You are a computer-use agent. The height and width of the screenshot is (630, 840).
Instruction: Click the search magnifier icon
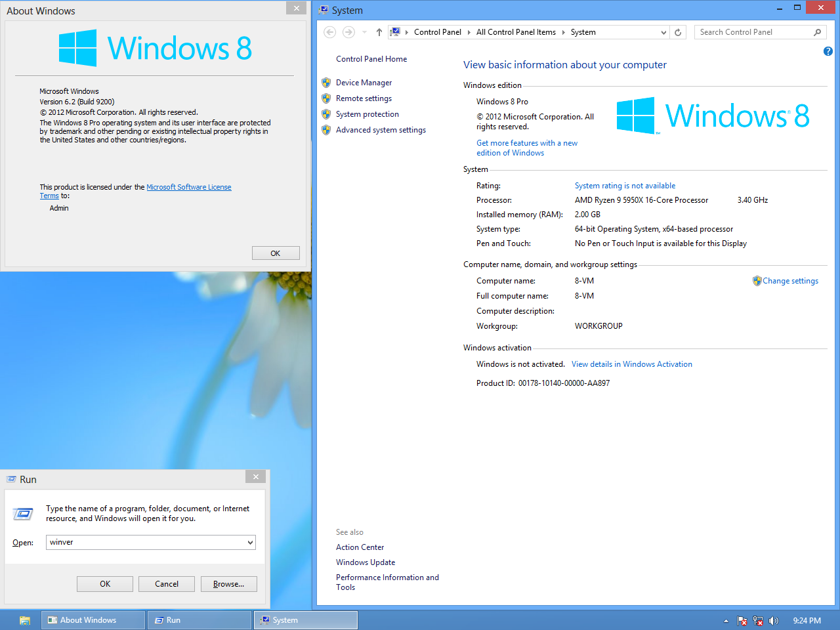coord(817,32)
